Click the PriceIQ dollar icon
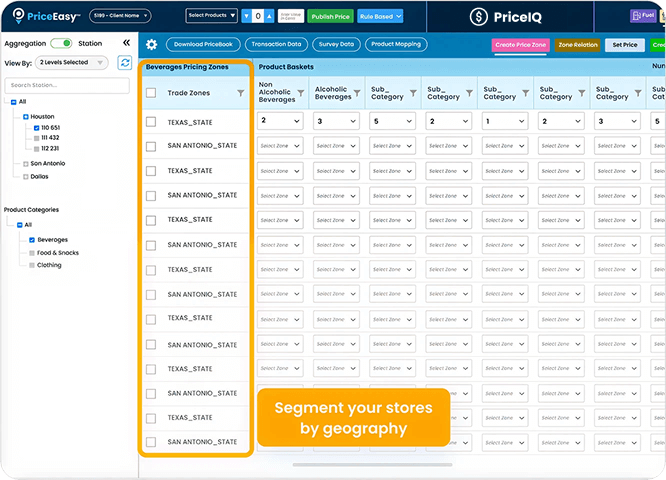Viewport: 666px width, 480px height. [477, 17]
